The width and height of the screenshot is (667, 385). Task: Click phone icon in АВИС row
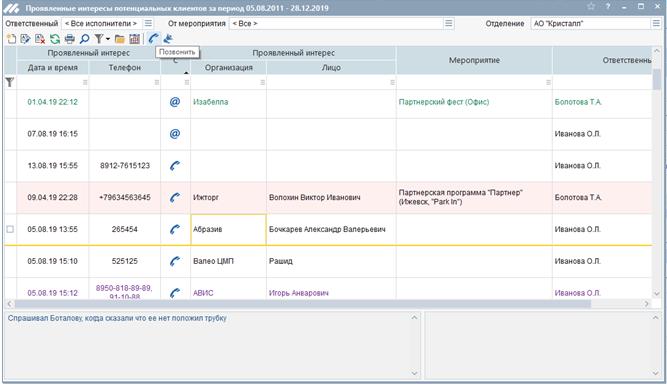pyautogui.click(x=175, y=293)
